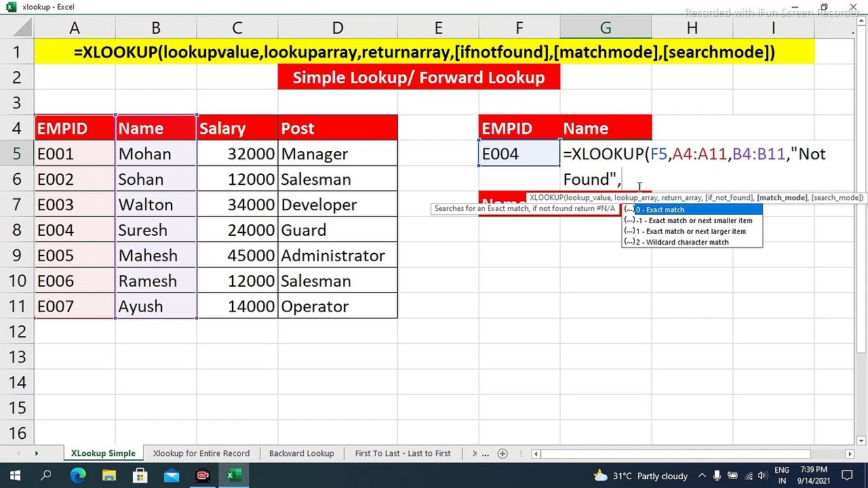Select 0 - Exact match option
This screenshot has width=868, height=488.
coord(692,209)
